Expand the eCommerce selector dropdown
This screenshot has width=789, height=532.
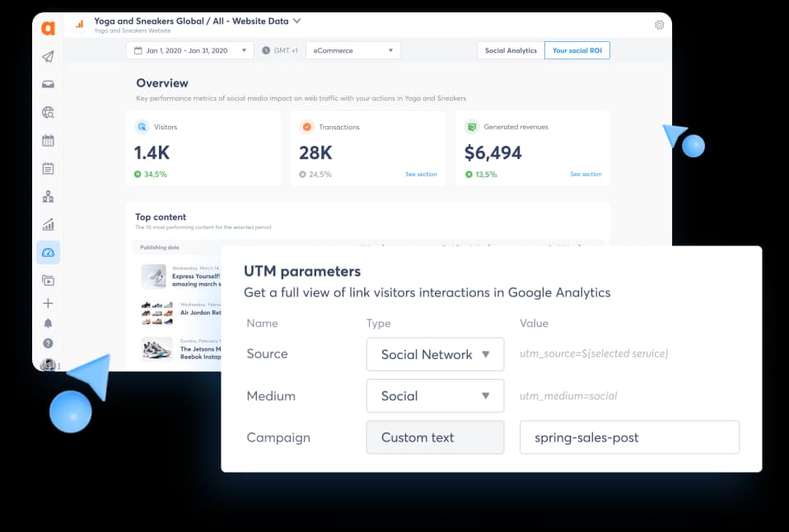352,49
